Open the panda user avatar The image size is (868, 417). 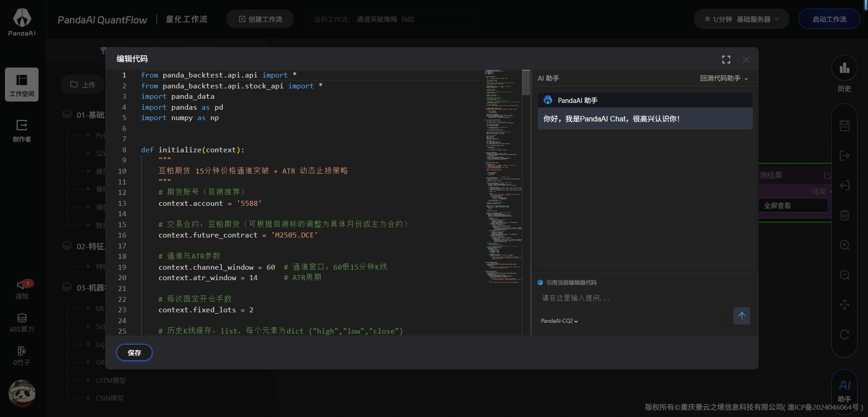(x=22, y=393)
